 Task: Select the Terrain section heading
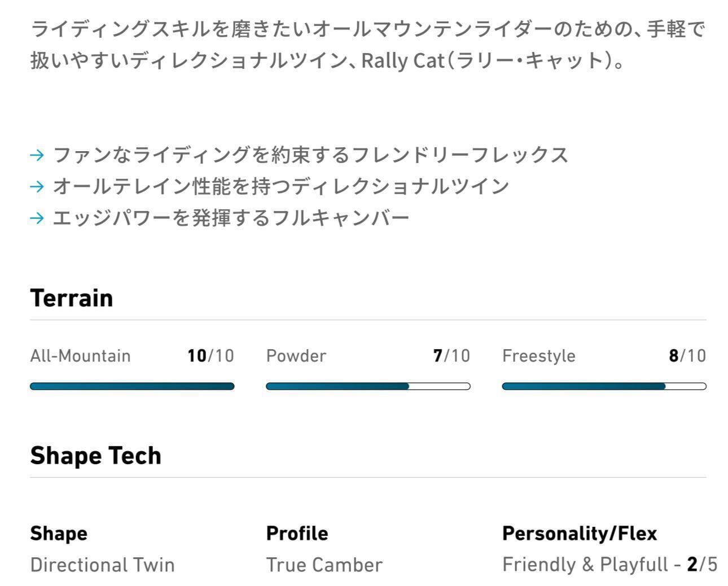click(72, 298)
